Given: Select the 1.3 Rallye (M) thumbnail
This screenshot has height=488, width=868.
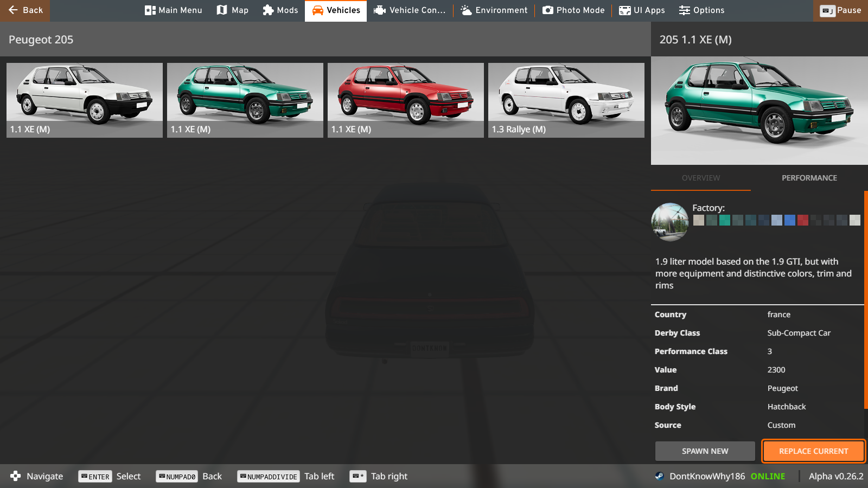Looking at the screenshot, I should click(x=566, y=100).
